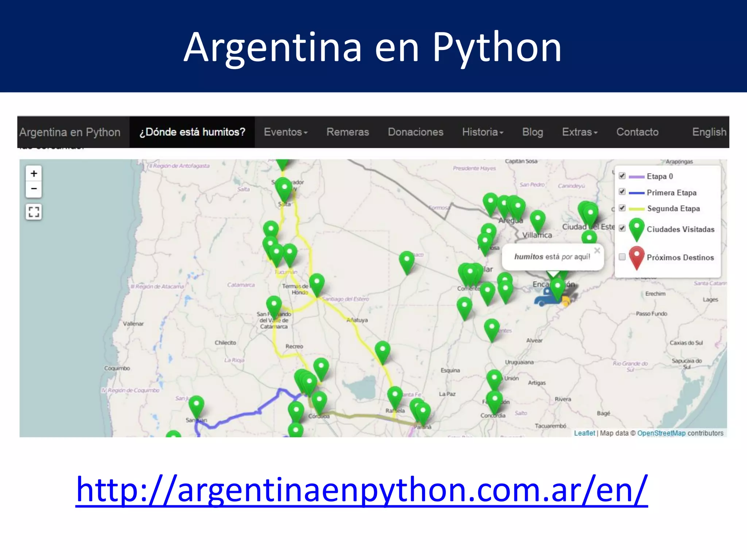Select the marker near Termas de Rio Hondo
747x560 pixels.
tap(317, 285)
